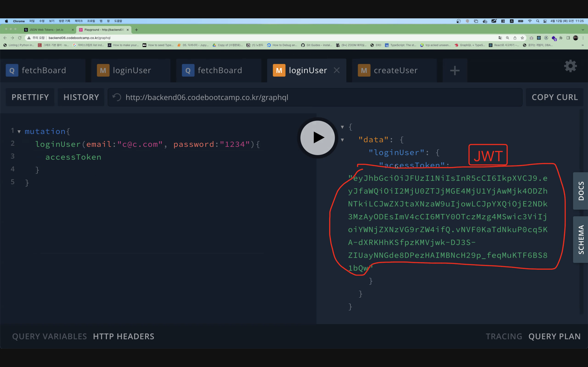Open the HISTORY panel
The width and height of the screenshot is (588, 367).
point(81,97)
